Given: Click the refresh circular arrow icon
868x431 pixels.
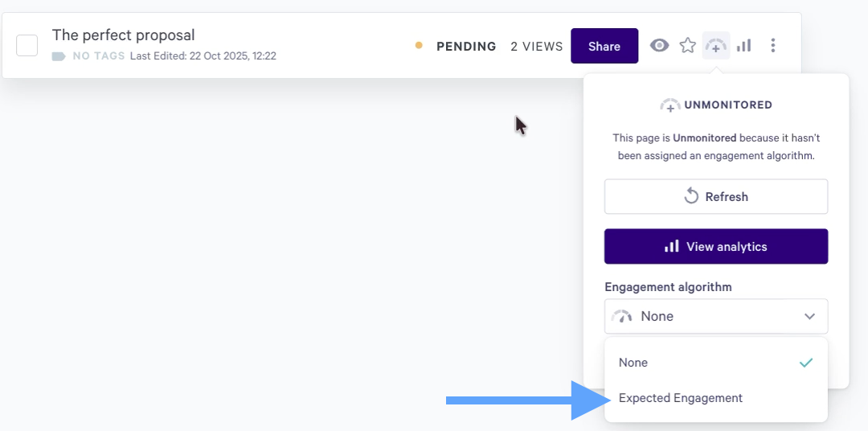Looking at the screenshot, I should pos(691,196).
